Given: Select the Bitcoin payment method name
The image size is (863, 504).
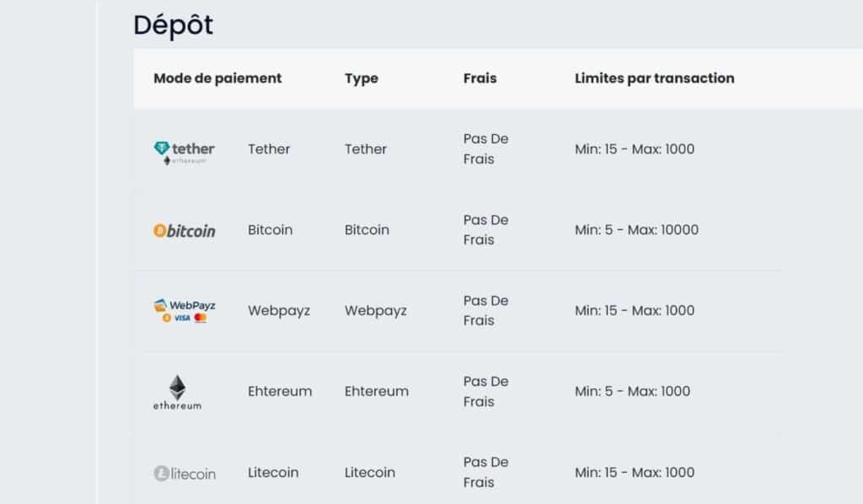Looking at the screenshot, I should pyautogui.click(x=270, y=229).
